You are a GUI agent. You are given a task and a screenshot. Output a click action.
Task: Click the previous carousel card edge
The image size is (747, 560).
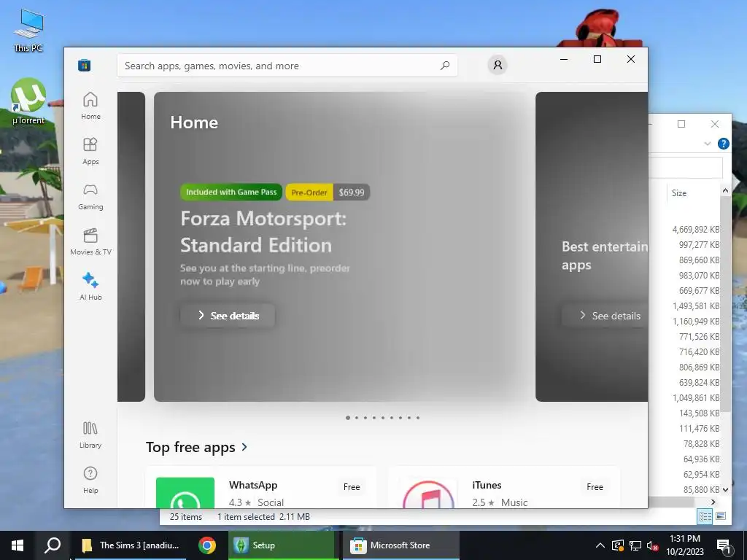click(x=131, y=246)
